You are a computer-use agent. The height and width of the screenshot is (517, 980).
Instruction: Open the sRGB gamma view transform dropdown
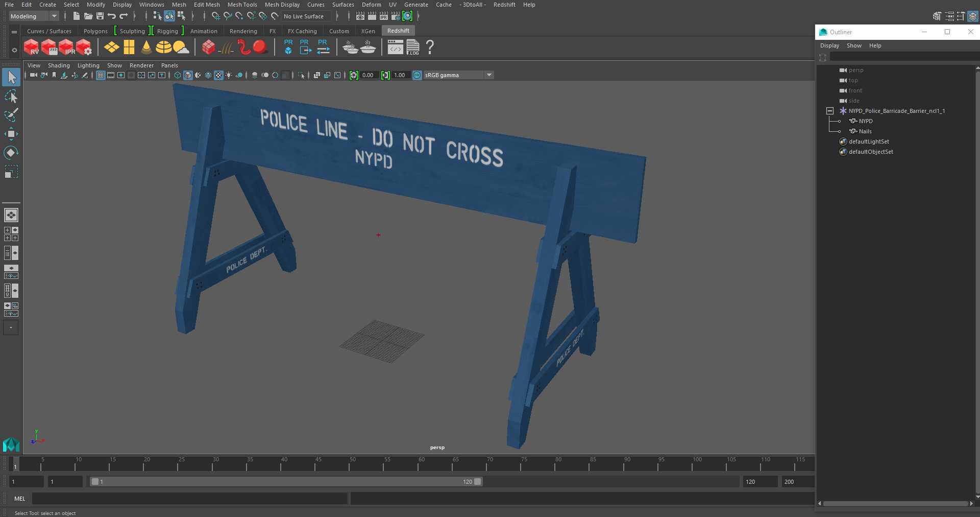click(x=458, y=75)
